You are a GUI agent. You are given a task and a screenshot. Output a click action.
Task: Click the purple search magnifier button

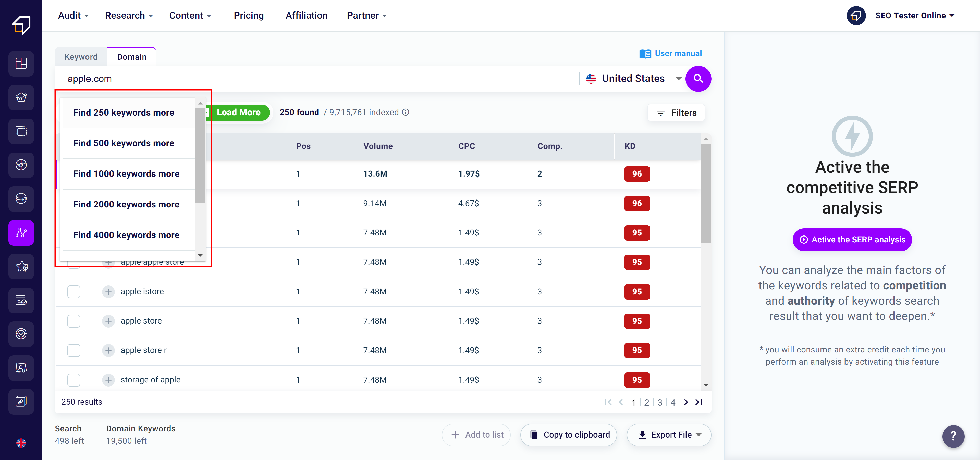[698, 79]
